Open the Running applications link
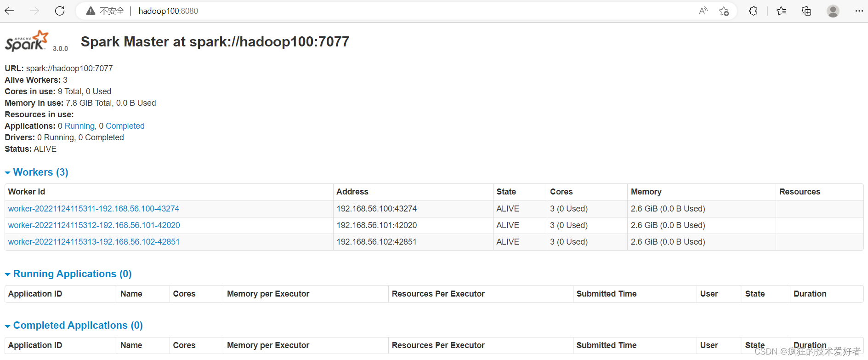Viewport: 868px width, 360px height. [x=80, y=126]
